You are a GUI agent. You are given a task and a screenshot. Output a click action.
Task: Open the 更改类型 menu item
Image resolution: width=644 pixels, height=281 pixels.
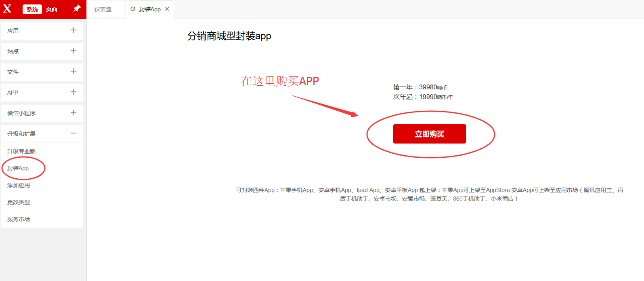click(x=19, y=202)
